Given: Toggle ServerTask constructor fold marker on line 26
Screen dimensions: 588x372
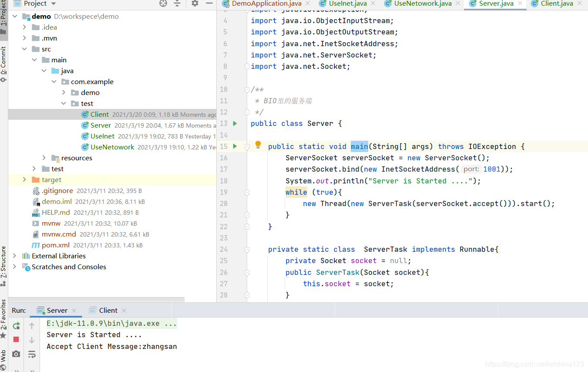Looking at the screenshot, I should coord(247,273).
